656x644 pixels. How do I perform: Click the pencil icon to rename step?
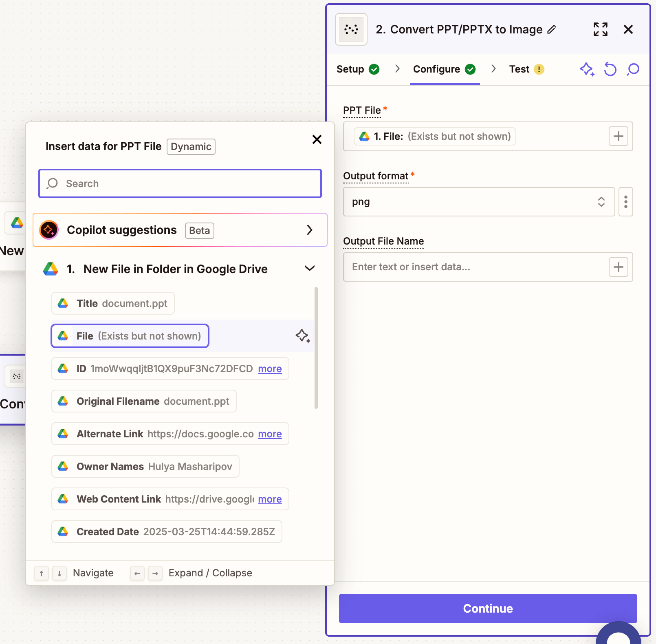point(552,29)
